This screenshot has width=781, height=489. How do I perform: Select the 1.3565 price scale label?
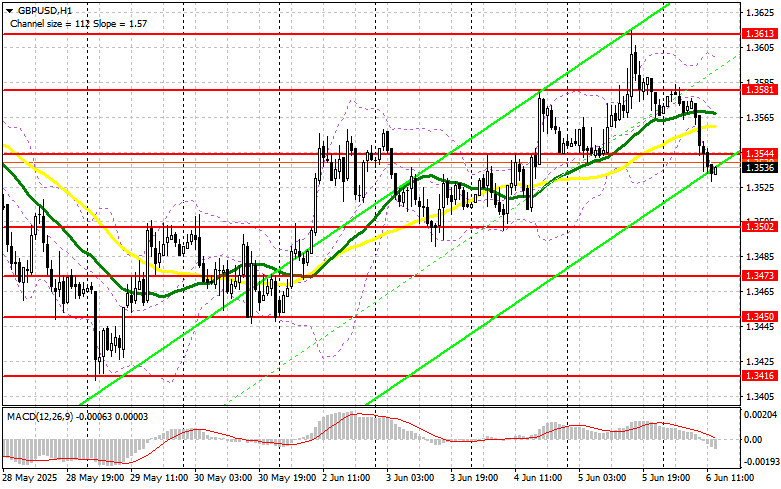pyautogui.click(x=760, y=117)
